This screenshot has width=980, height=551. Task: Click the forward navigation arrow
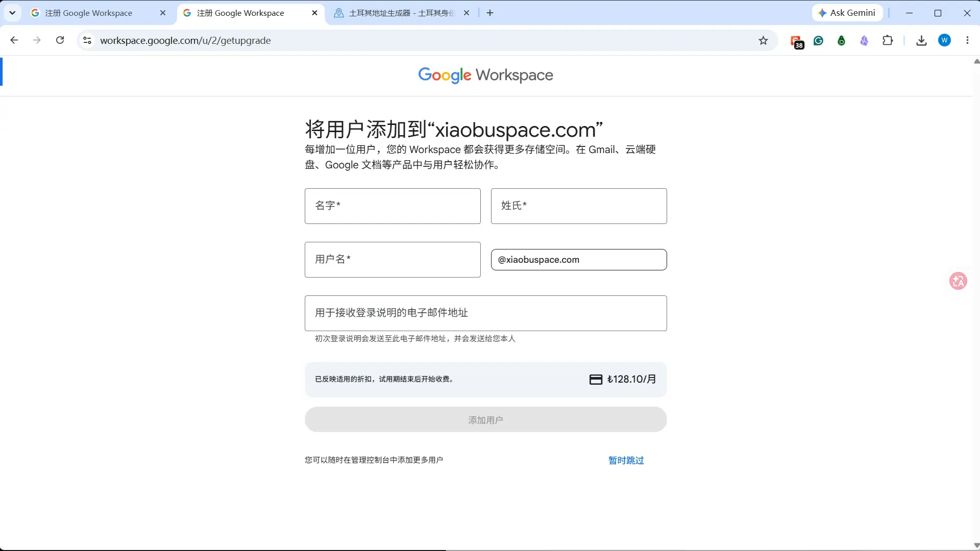pos(37,40)
